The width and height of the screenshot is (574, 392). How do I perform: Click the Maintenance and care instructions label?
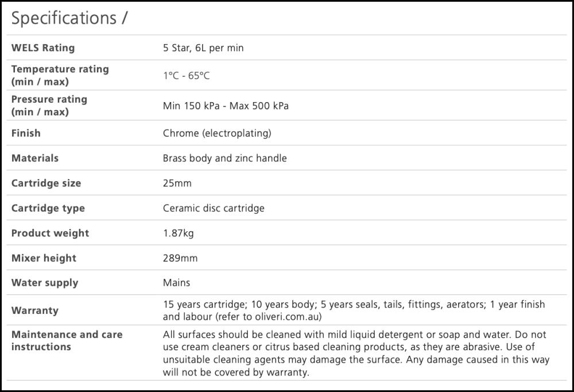click(x=67, y=340)
